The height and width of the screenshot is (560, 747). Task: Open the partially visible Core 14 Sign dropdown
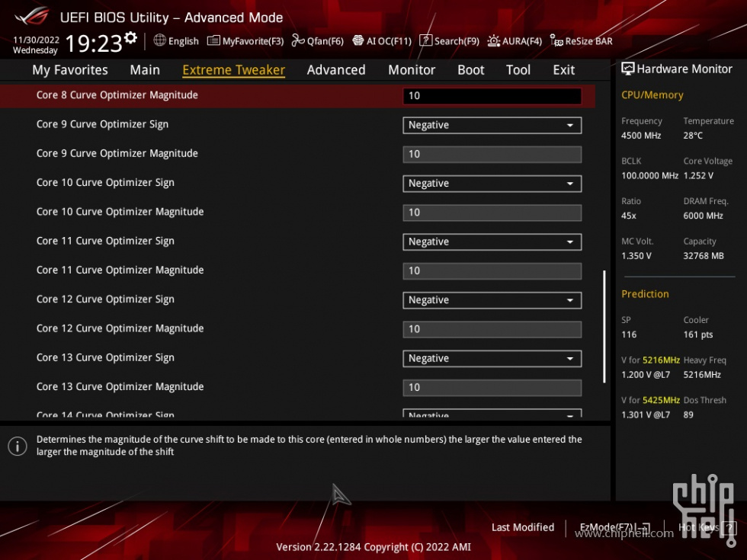tap(492, 413)
